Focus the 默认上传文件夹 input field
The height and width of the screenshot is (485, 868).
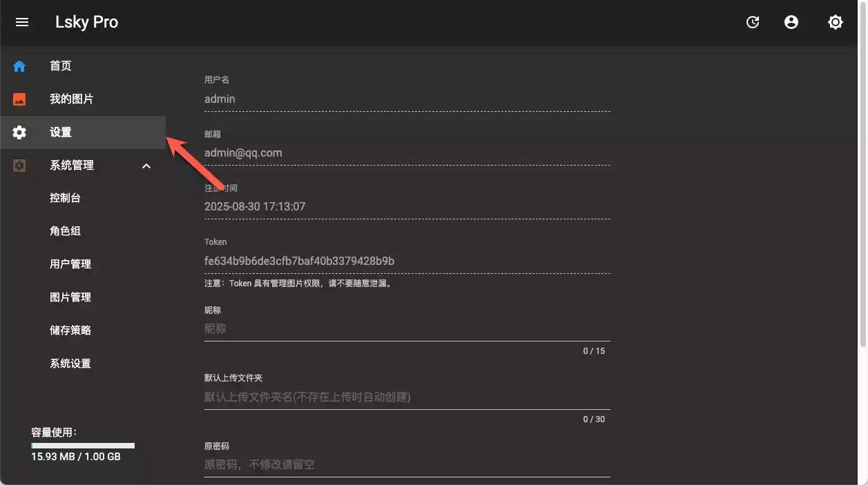coord(407,397)
